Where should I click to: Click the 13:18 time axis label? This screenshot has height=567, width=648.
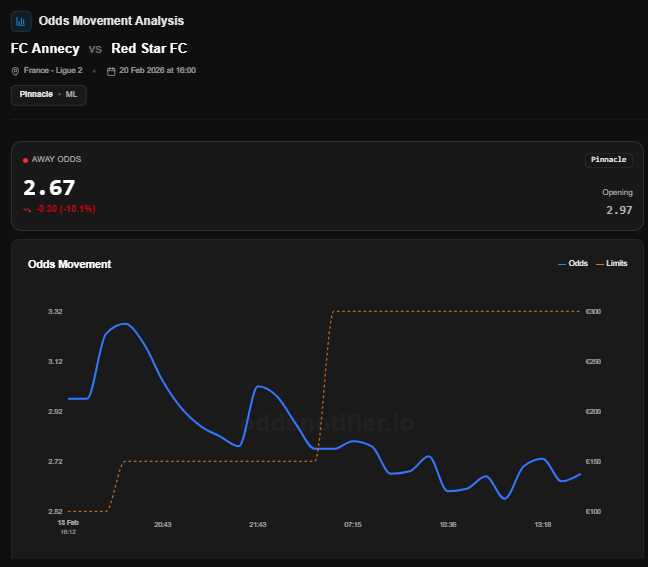543,525
